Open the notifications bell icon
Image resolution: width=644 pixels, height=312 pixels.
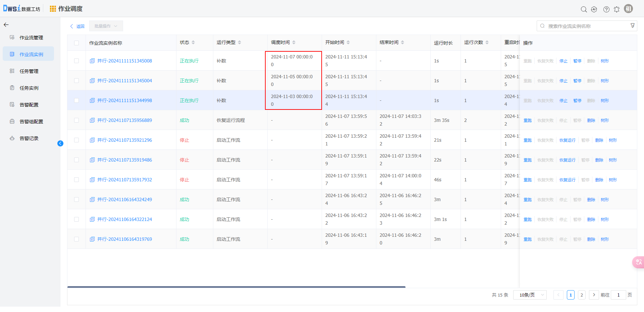(x=616, y=9)
